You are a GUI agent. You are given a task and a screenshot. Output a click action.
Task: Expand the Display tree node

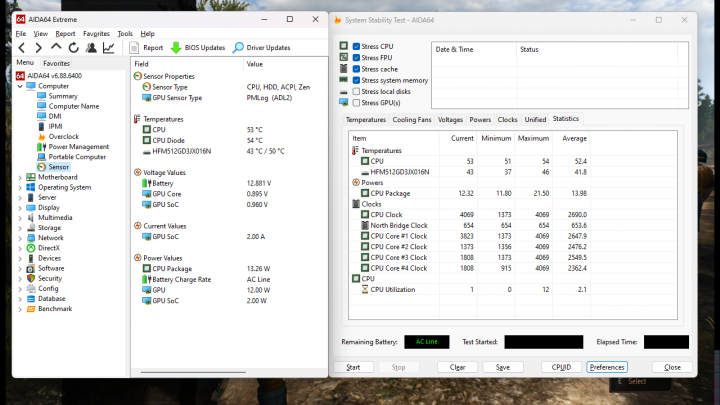(x=20, y=208)
